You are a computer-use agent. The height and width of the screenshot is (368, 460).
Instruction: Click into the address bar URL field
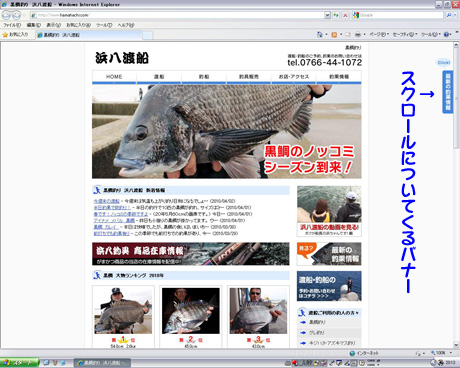tap(177, 15)
